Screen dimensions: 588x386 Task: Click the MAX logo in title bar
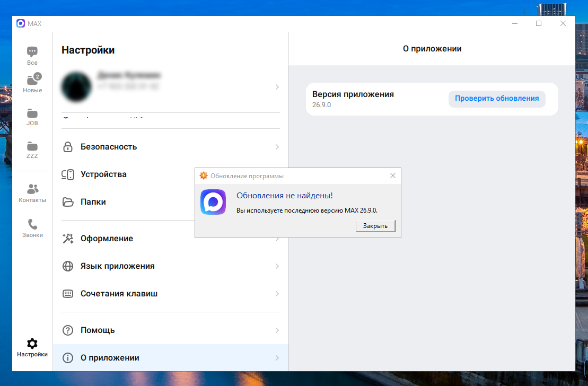(x=21, y=24)
